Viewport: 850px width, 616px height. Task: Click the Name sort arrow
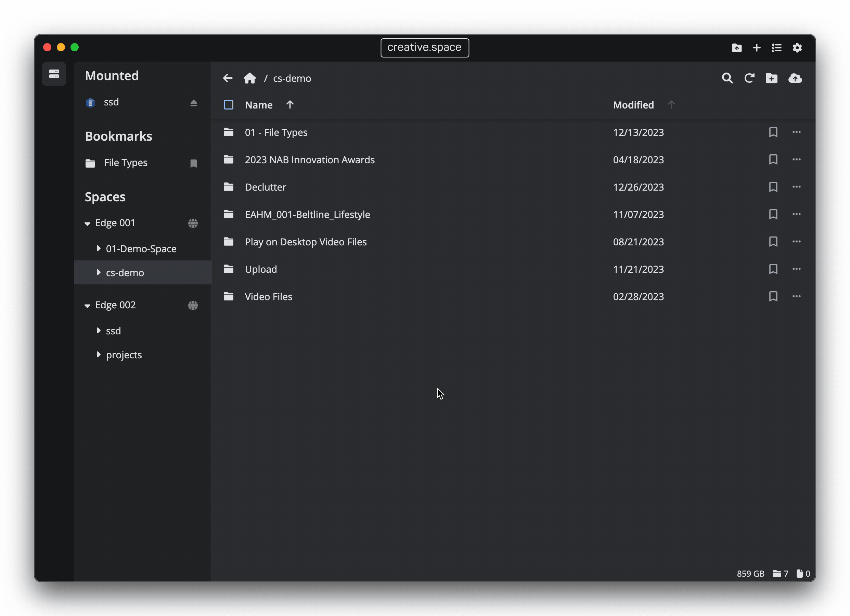click(x=290, y=105)
